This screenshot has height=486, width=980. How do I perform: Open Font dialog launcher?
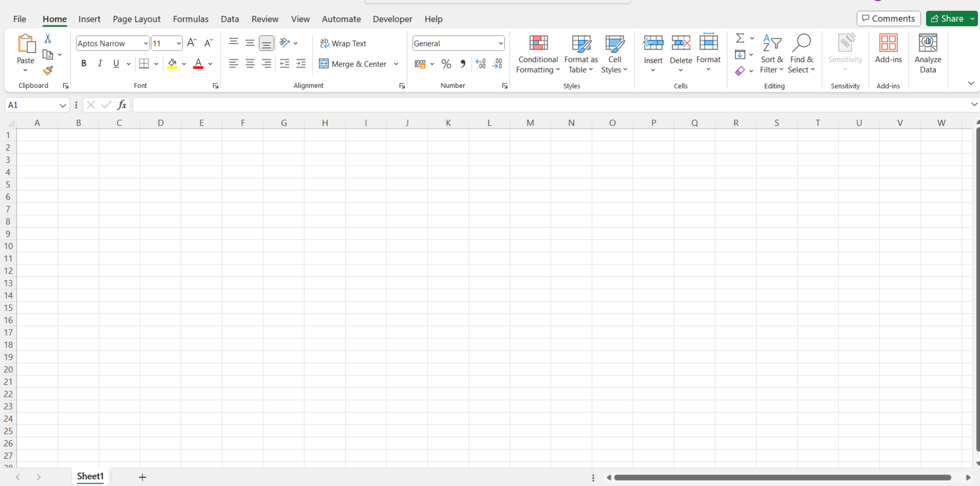tap(216, 86)
